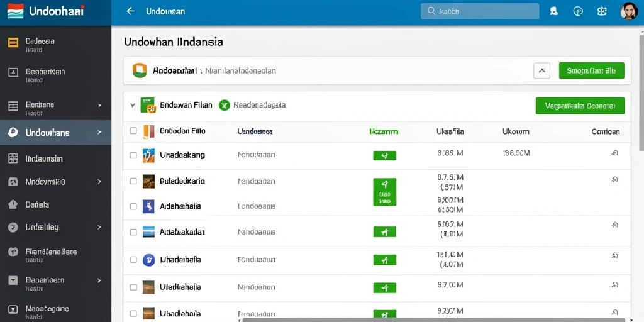Check the Uhadaakang row checkbox
The height and width of the screenshot is (322, 644).
(133, 155)
